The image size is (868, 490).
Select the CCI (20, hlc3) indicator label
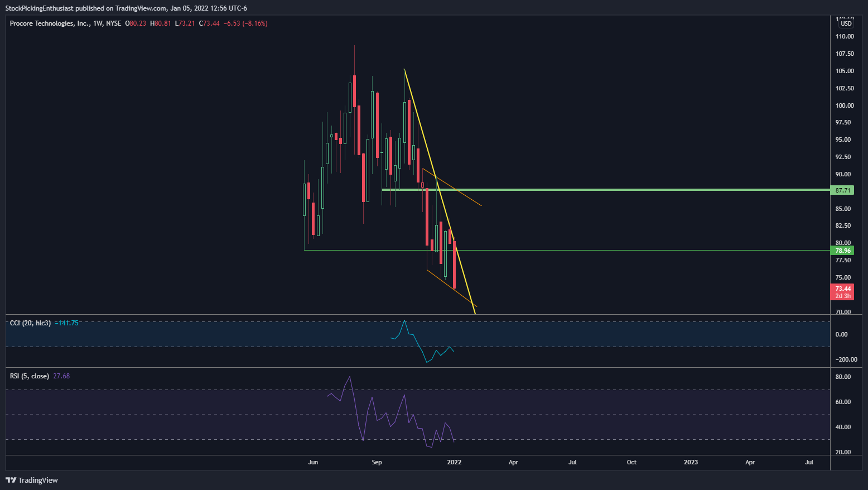30,323
